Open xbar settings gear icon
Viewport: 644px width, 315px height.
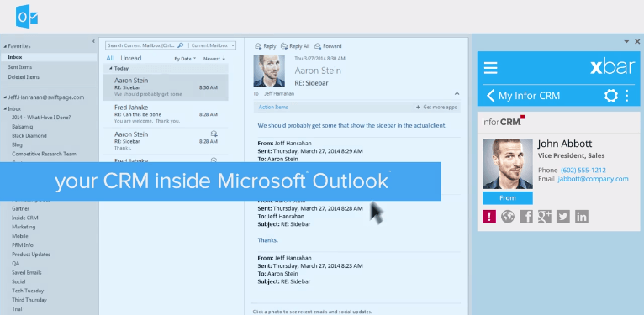coord(610,96)
